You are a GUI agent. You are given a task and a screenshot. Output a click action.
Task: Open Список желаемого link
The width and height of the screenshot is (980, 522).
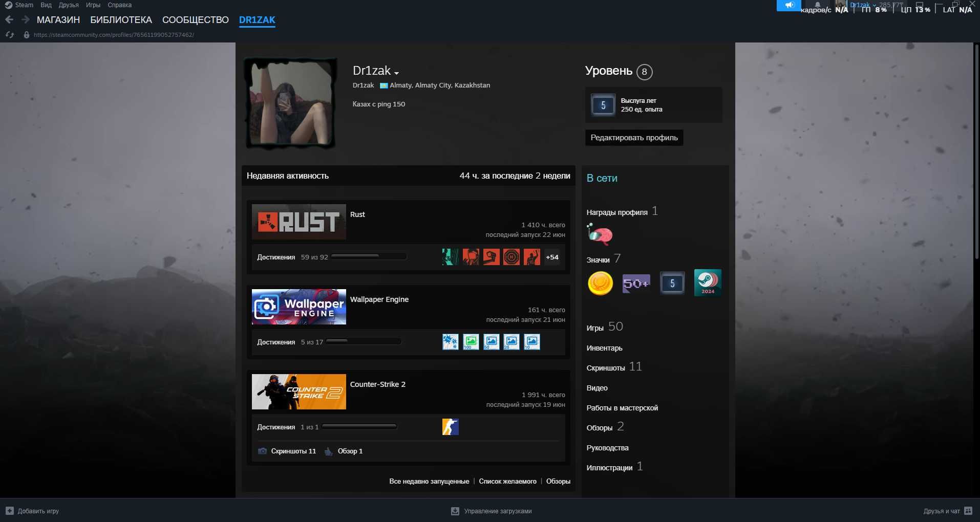(507, 481)
